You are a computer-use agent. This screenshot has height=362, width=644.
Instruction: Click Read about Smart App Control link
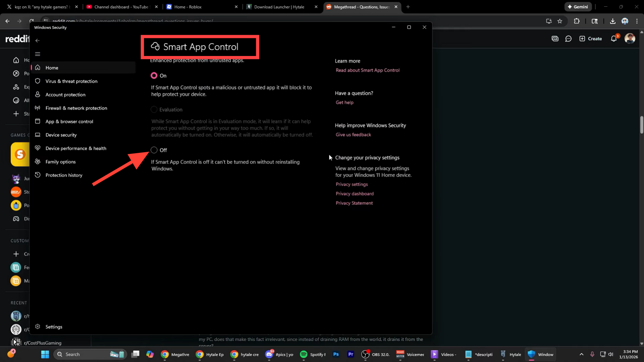click(367, 70)
